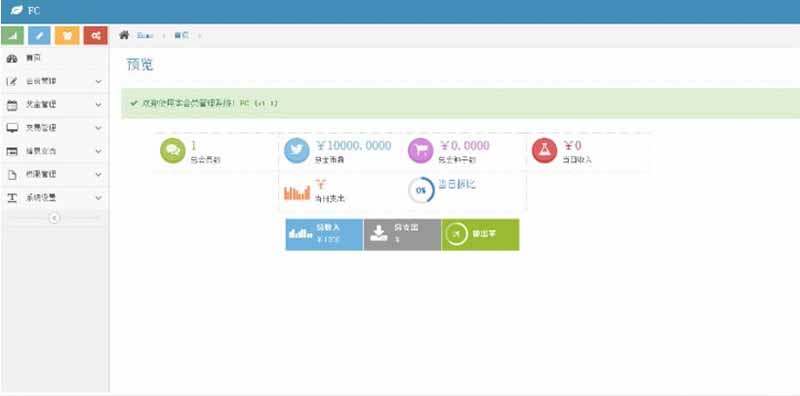Screen dimensions: 800x396
Task: Expand the sidebar menu with the calendar icon
Action: click(x=55, y=105)
